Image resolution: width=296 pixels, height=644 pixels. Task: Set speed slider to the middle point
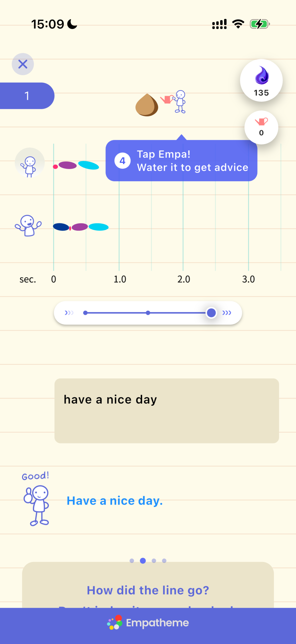148,313
